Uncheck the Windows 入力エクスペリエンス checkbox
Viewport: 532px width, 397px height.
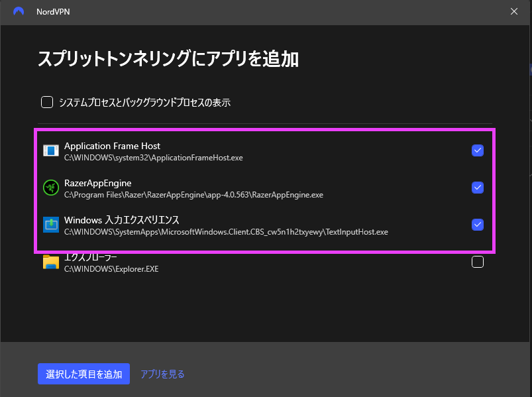(478, 225)
